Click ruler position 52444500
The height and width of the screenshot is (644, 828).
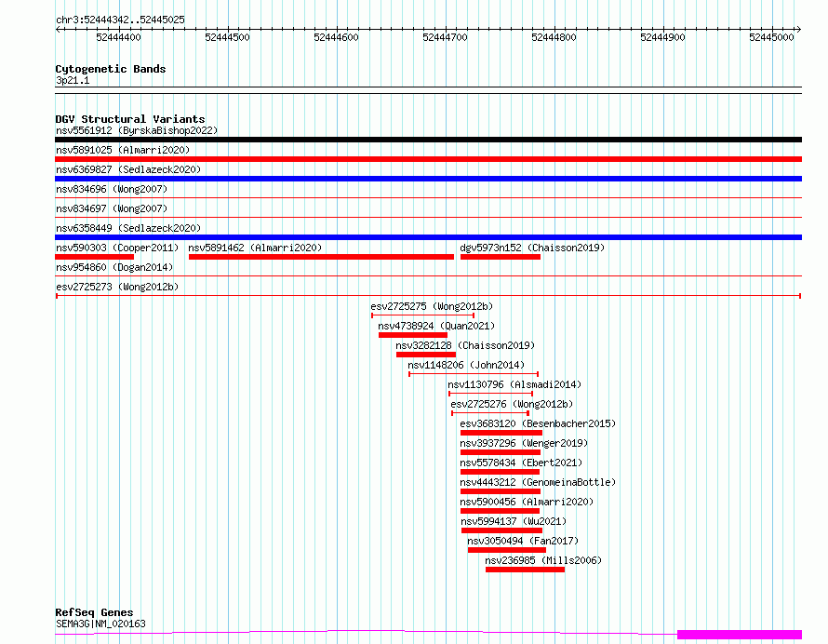(x=228, y=37)
